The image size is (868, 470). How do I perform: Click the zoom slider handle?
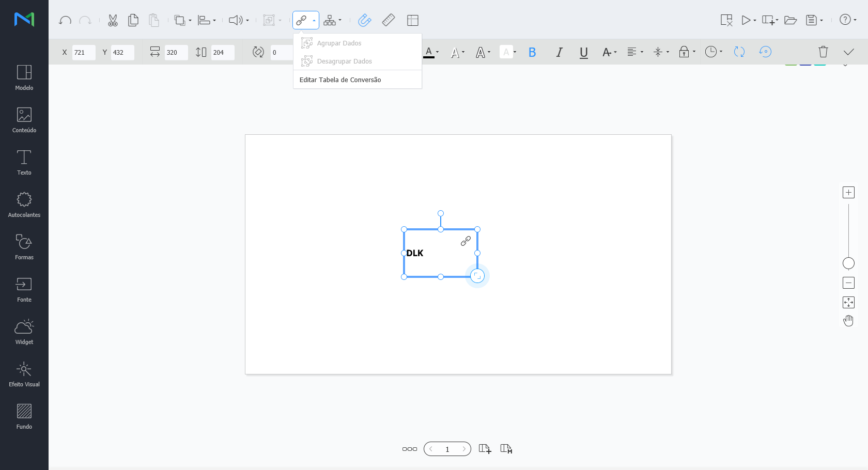(x=848, y=263)
